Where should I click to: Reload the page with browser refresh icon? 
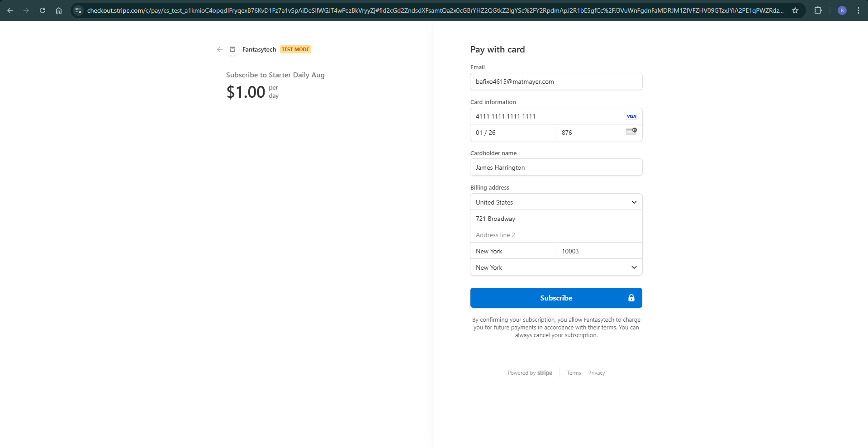coord(43,10)
